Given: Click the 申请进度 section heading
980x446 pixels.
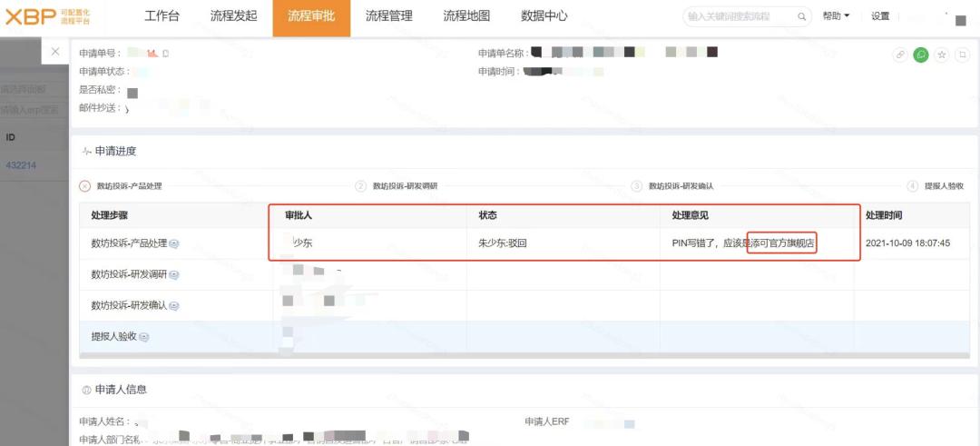Looking at the screenshot, I should [x=115, y=152].
